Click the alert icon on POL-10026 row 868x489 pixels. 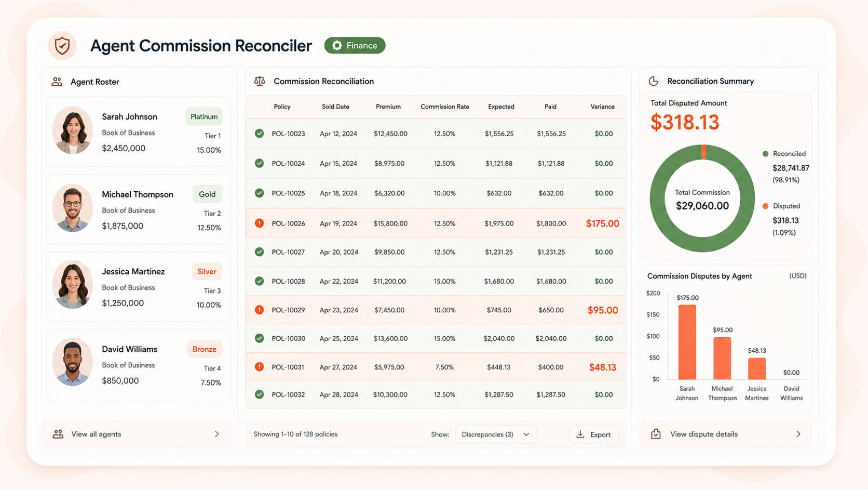pos(260,223)
